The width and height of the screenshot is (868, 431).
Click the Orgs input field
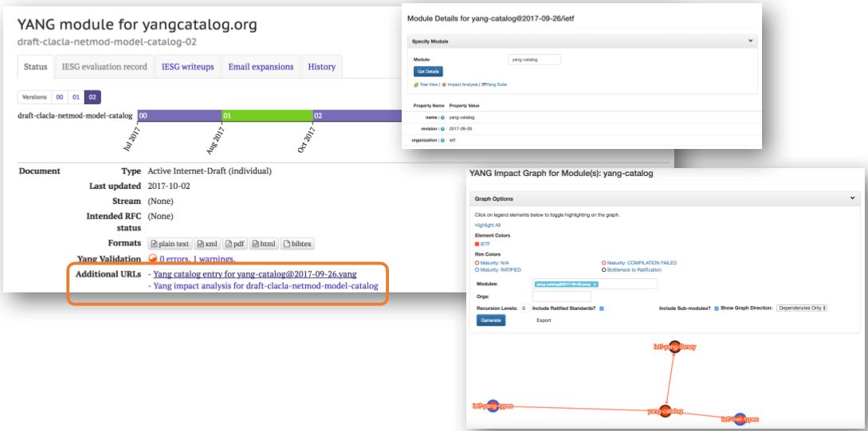click(562, 296)
